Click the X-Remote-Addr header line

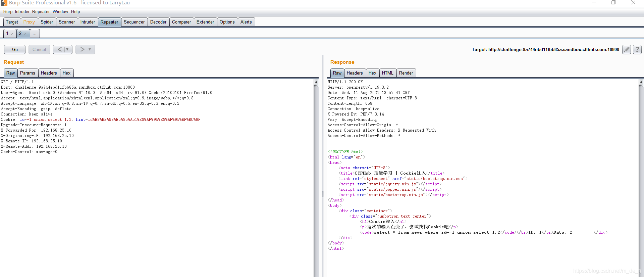click(34, 146)
